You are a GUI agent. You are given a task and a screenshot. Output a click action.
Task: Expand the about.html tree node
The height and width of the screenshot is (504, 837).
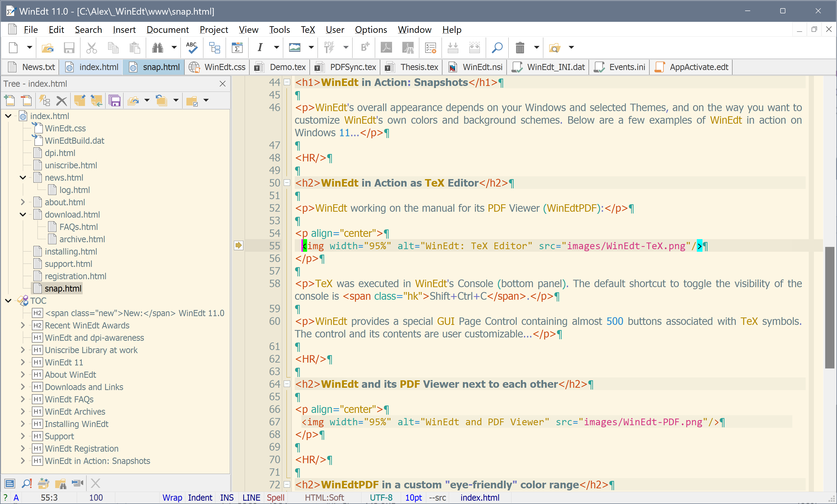(23, 202)
